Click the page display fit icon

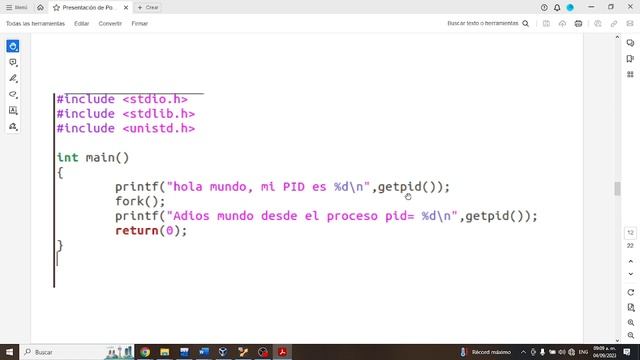coord(631,307)
